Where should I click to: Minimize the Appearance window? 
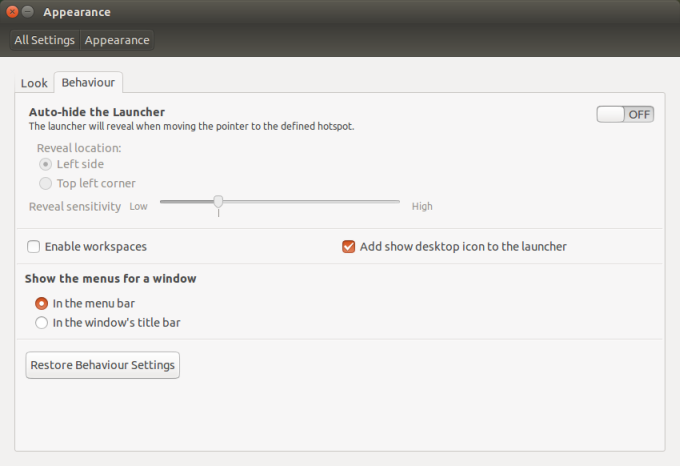(x=28, y=12)
